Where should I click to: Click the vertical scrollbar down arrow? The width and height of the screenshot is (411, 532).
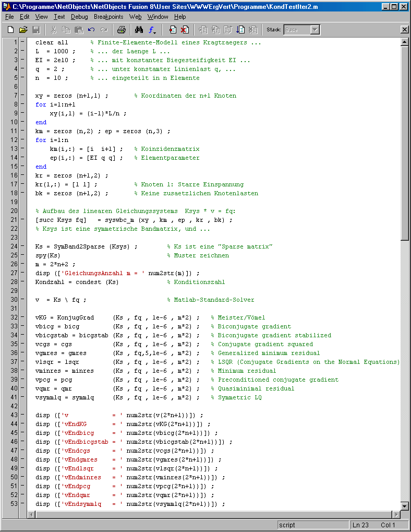click(404, 505)
